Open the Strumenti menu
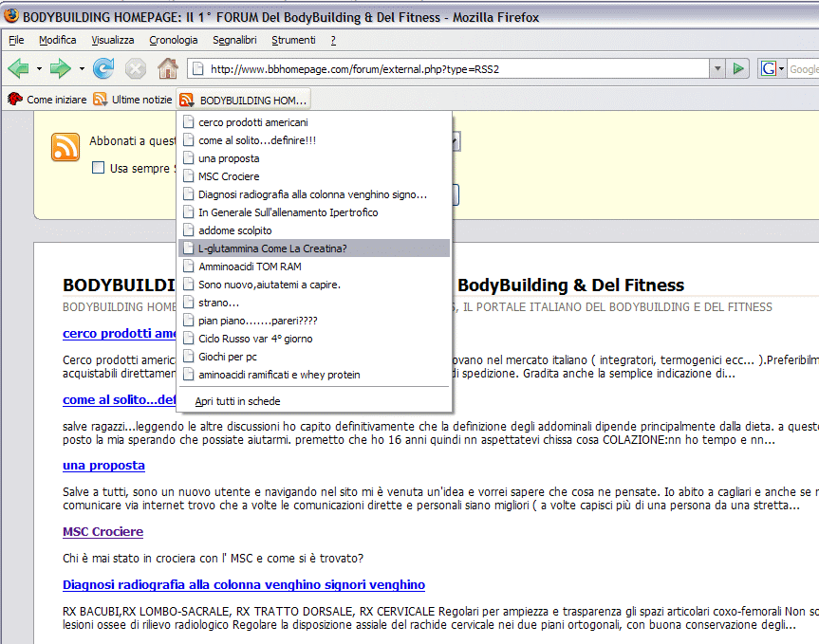Screen dimensions: 819x644 tap(293, 40)
